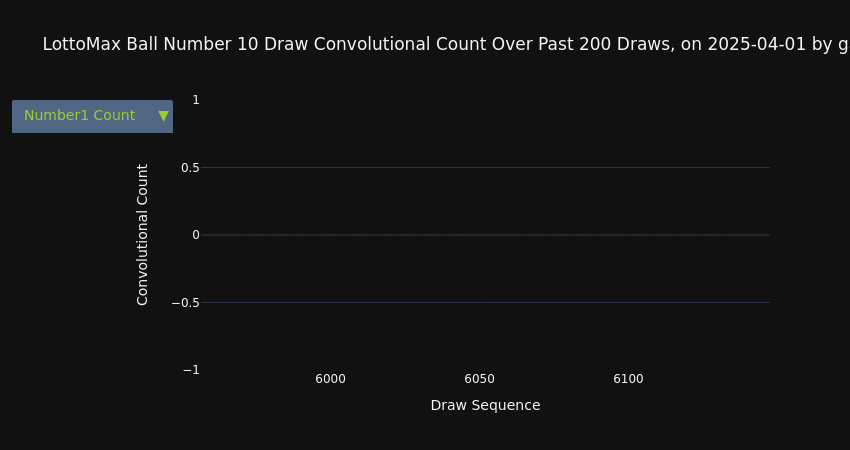The width and height of the screenshot is (850, 450).
Task: Click the green dropdown arrow triangle
Action: click(163, 116)
